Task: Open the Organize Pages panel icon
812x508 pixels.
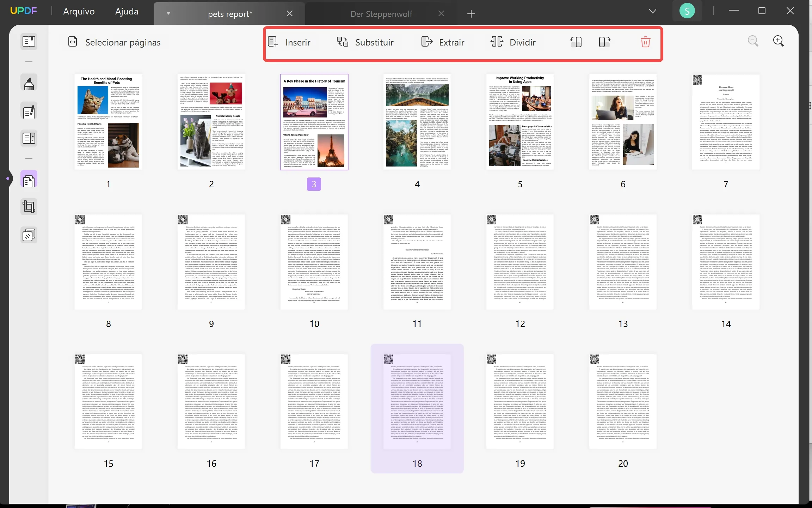Action: (29, 179)
